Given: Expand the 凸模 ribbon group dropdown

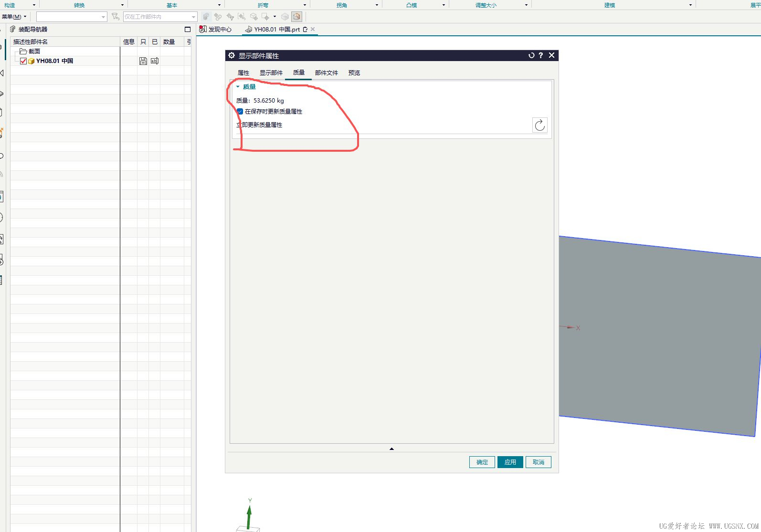Looking at the screenshot, I should click(x=444, y=5).
